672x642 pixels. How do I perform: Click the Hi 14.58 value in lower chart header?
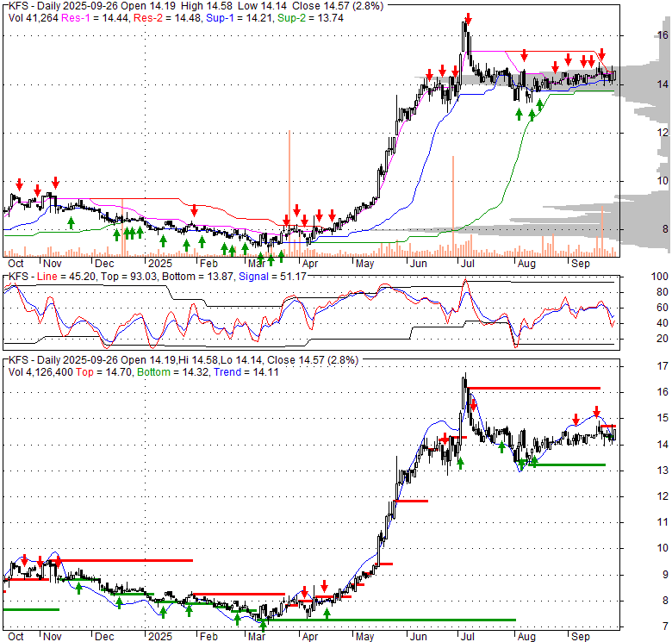pyautogui.click(x=198, y=360)
